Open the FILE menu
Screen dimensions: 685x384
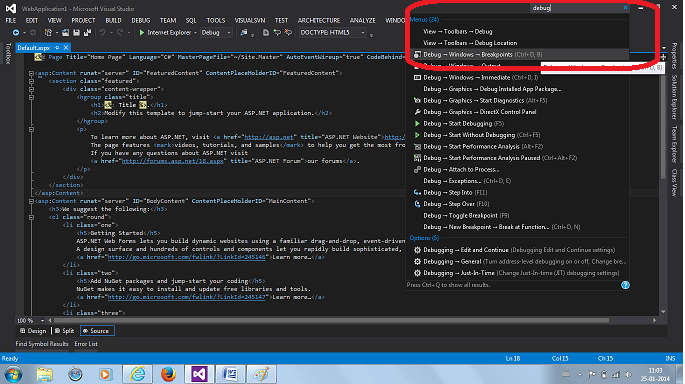(x=11, y=21)
